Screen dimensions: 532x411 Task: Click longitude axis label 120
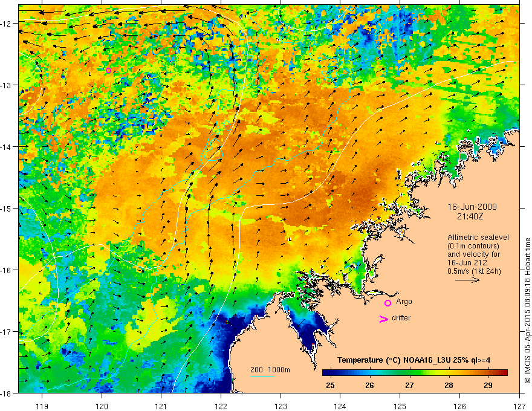point(102,407)
